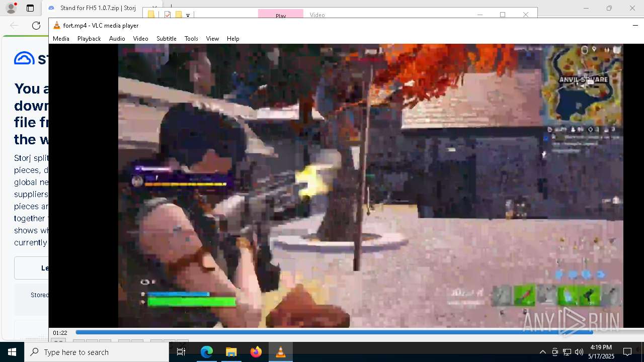This screenshot has height=362, width=644.
Task: Minimize the VLC media player window
Action: tap(635, 25)
